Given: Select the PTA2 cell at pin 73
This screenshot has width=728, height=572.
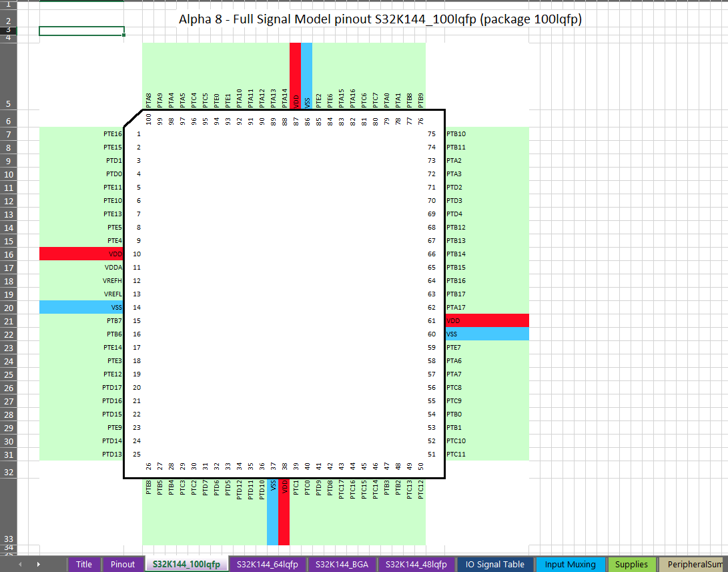Looking at the screenshot, I should (487, 160).
